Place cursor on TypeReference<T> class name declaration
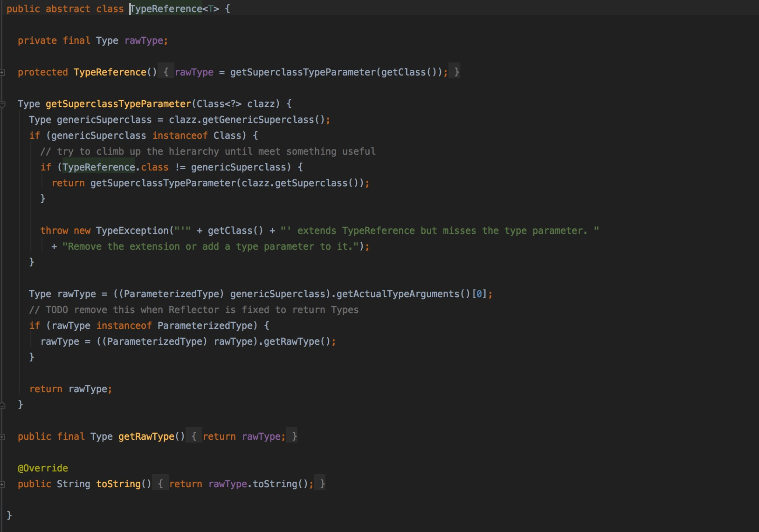The width and height of the screenshot is (759, 532). tap(174, 9)
